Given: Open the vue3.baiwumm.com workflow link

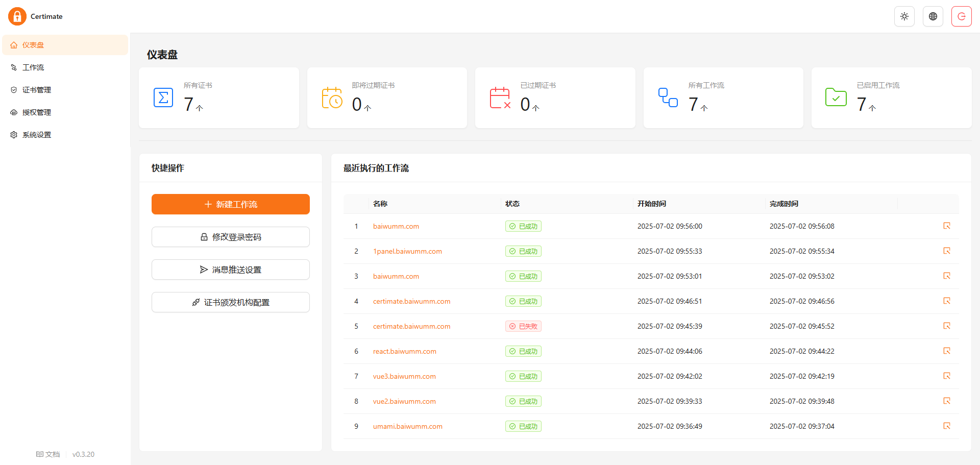Looking at the screenshot, I should (404, 376).
